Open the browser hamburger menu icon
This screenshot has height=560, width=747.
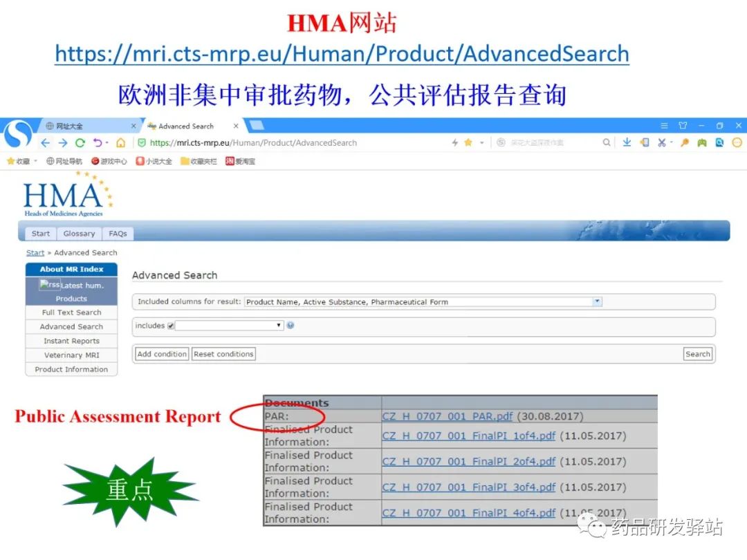coord(664,126)
